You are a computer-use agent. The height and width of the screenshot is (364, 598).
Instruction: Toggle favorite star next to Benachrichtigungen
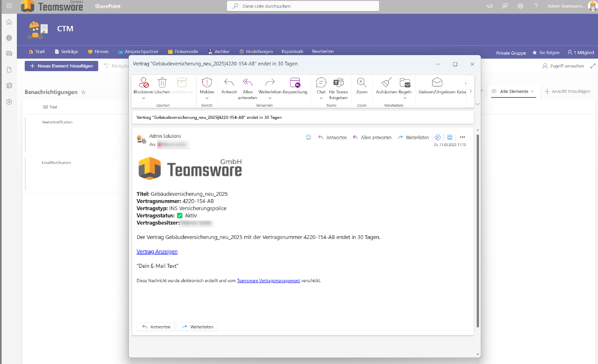[x=83, y=92]
